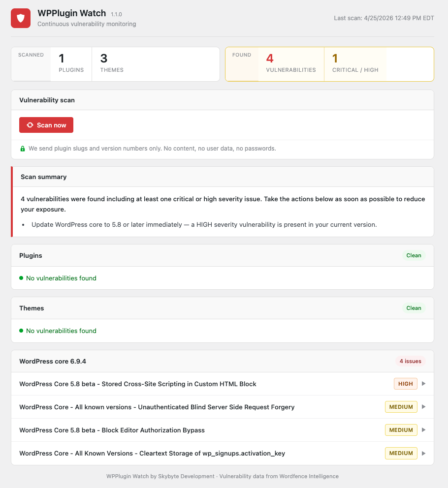Click the Scan summary heading
This screenshot has height=488, width=448.
[44, 177]
